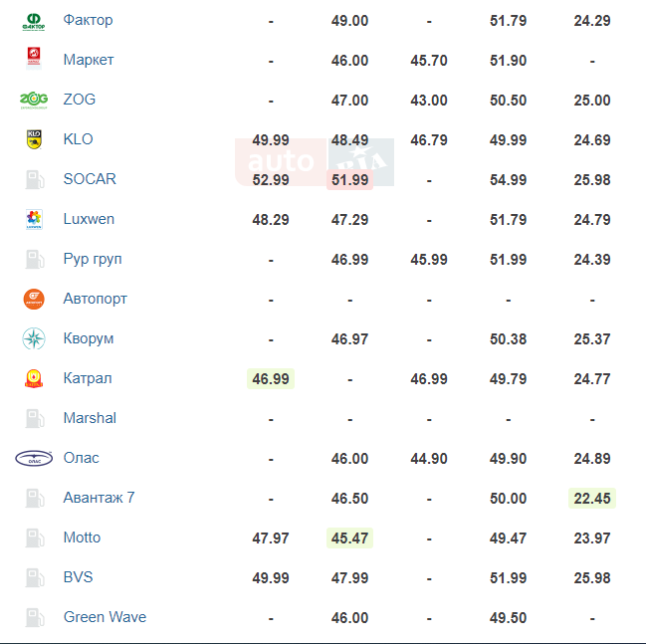
Task: Click the orange Автопорт round logo
Action: click(x=34, y=299)
